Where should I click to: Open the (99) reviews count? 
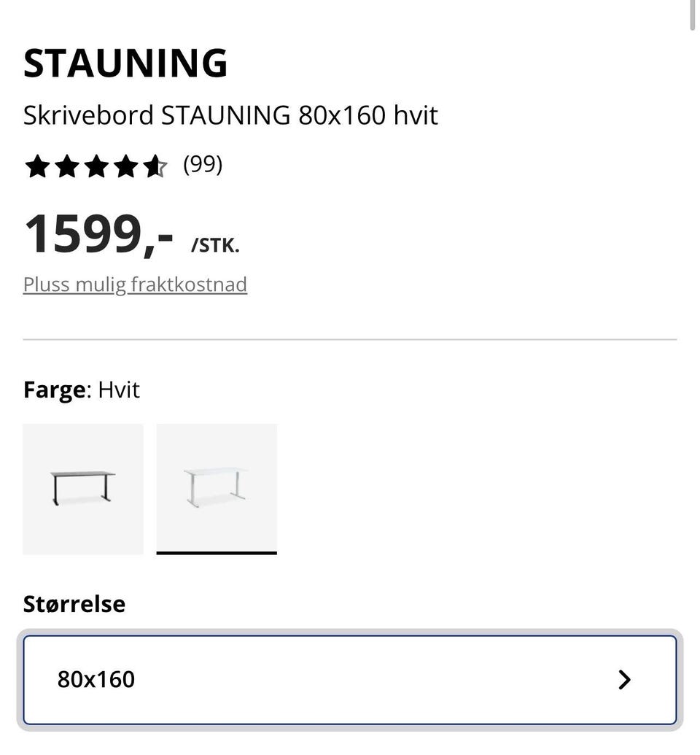coord(203,165)
